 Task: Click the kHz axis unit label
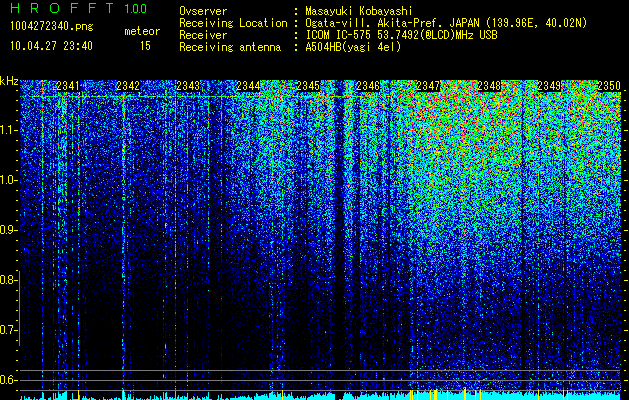coord(9,81)
